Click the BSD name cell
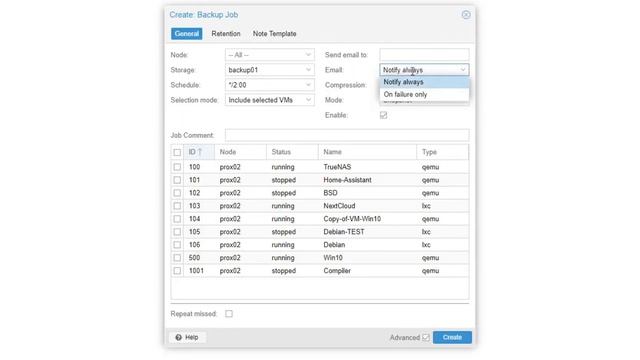This screenshot has height=360, width=640. coord(330,193)
